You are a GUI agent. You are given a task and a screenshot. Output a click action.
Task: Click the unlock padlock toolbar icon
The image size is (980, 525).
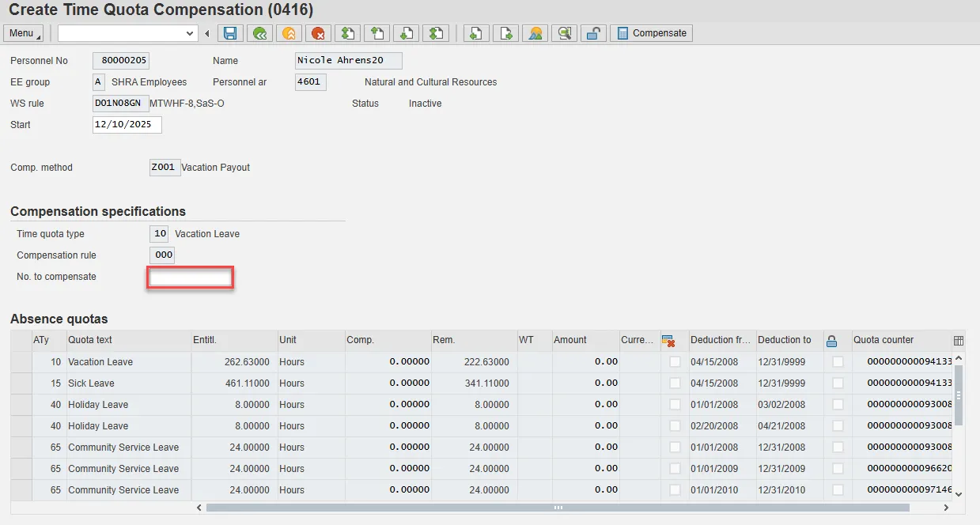pos(593,33)
